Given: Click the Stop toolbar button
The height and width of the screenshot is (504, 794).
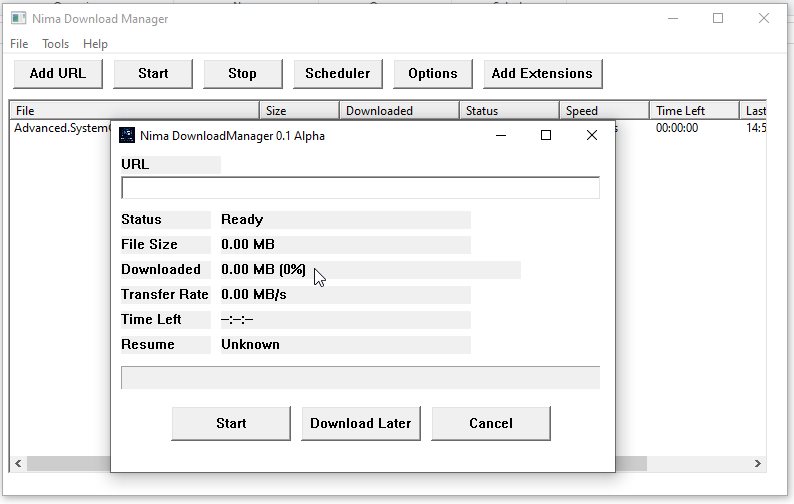Looking at the screenshot, I should [243, 74].
